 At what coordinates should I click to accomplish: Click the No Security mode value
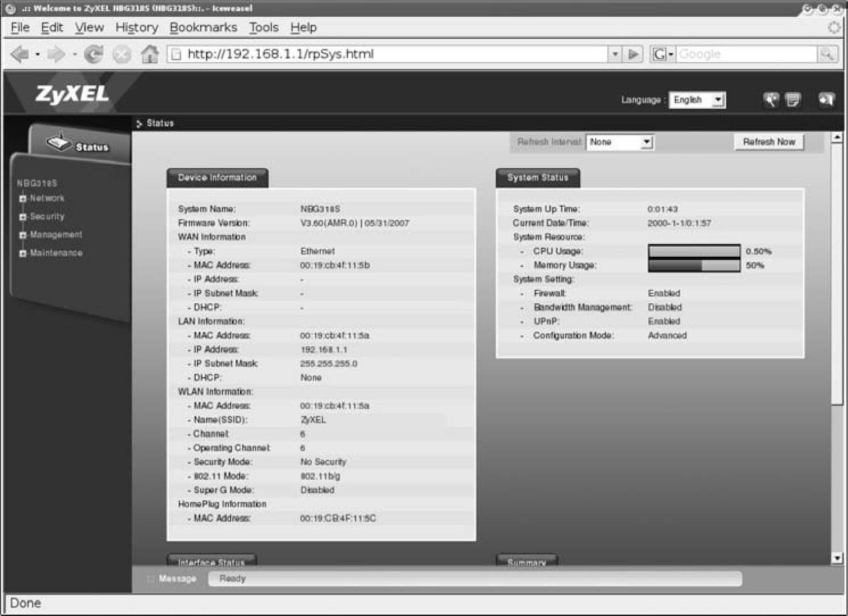tap(323, 462)
